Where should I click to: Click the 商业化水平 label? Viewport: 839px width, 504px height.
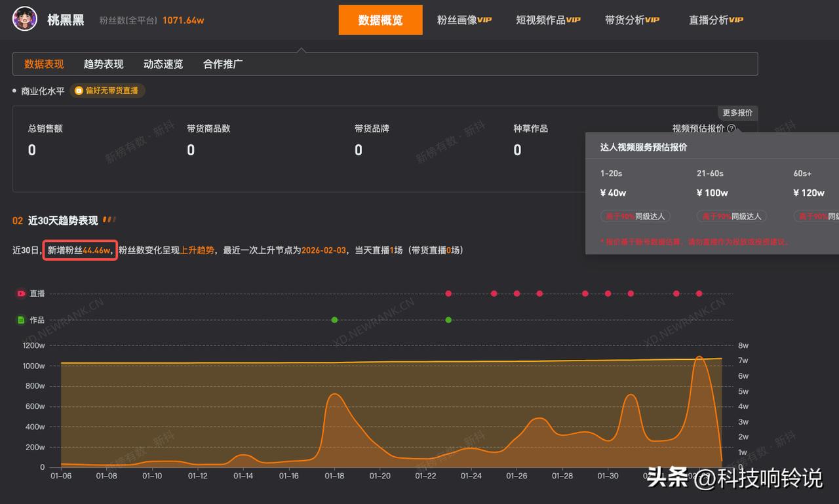(43, 91)
